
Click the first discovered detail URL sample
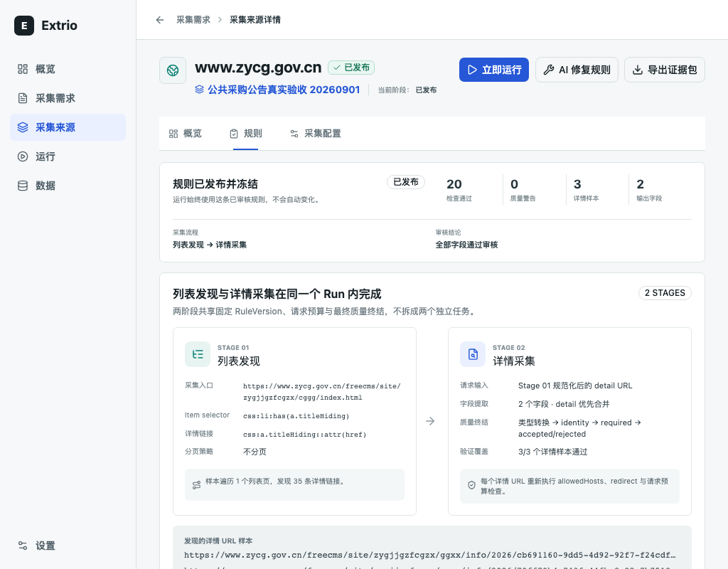[430, 555]
